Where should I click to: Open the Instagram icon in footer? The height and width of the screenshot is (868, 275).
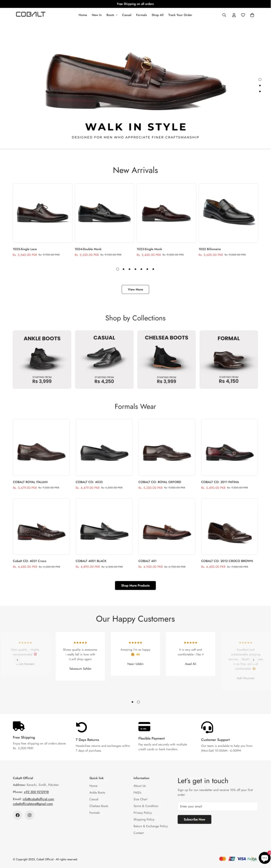click(x=30, y=815)
